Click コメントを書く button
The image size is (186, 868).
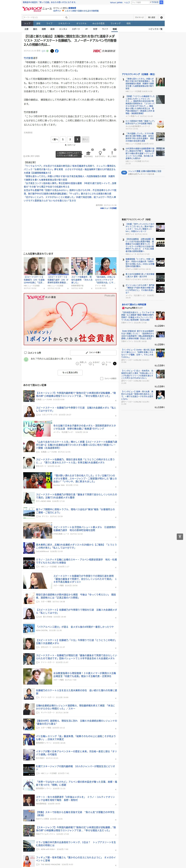(x=93, y=352)
